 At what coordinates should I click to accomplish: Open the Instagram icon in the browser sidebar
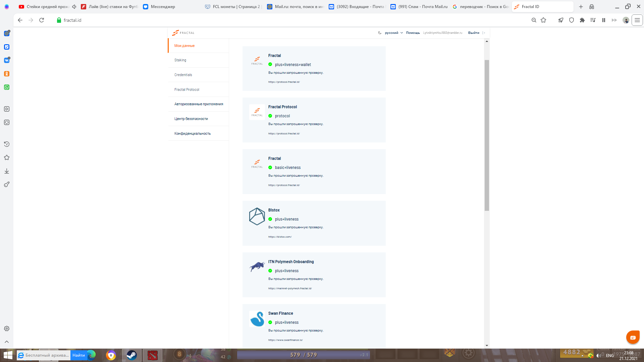click(7, 122)
